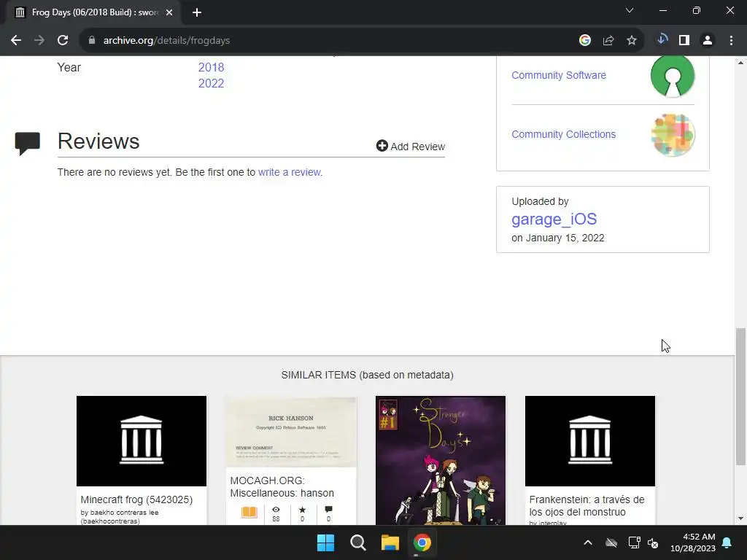
Task: Click the OneDrive cloud tray icon
Action: point(611,542)
